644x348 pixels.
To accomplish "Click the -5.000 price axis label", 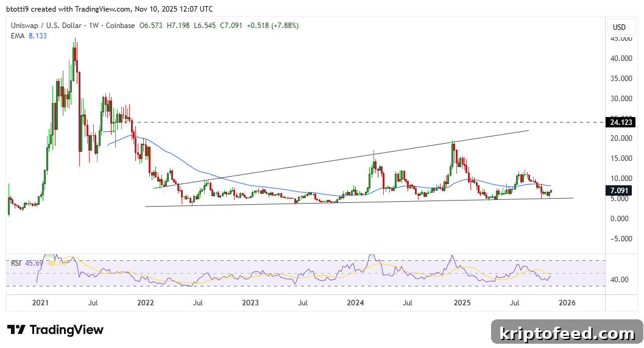I will coord(621,239).
